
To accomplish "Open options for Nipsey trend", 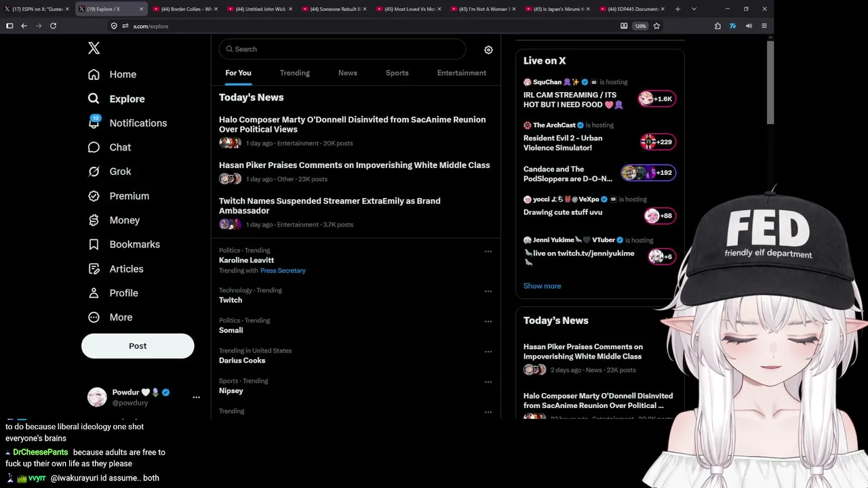I will click(488, 382).
